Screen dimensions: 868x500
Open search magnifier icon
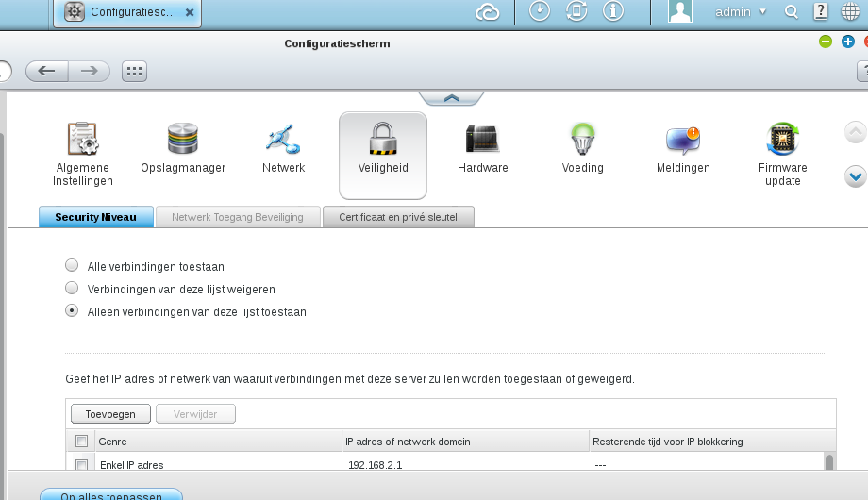click(791, 11)
